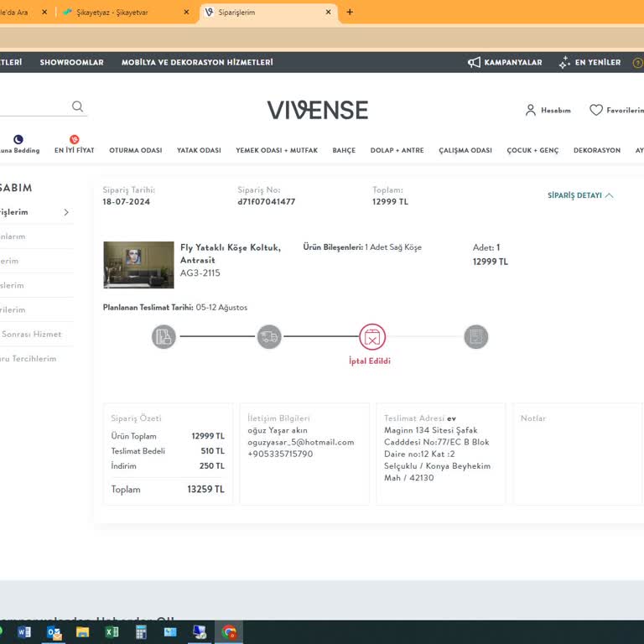Open Excel from the taskbar
Screen dimensions: 644x644
[x=112, y=631]
